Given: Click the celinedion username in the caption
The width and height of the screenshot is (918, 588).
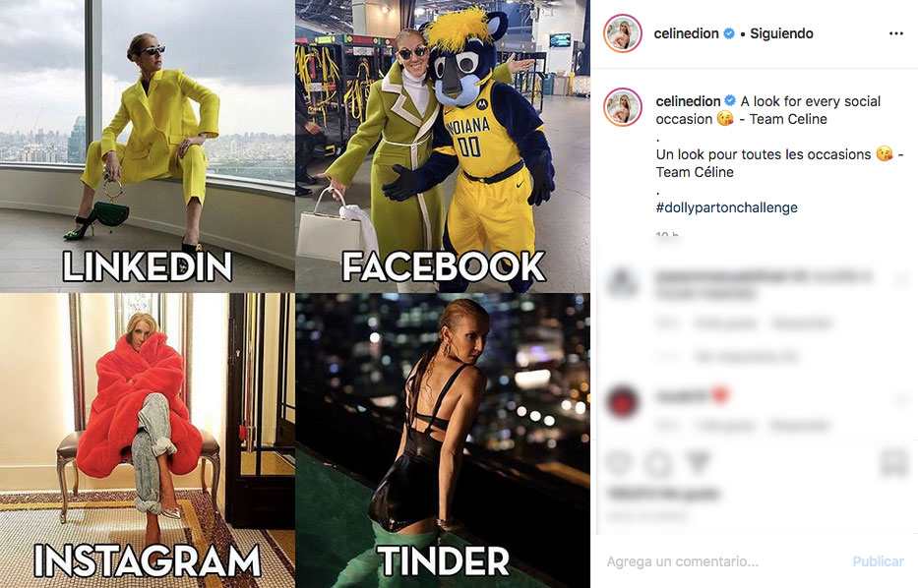Looking at the screenshot, I should pyautogui.click(x=688, y=101).
